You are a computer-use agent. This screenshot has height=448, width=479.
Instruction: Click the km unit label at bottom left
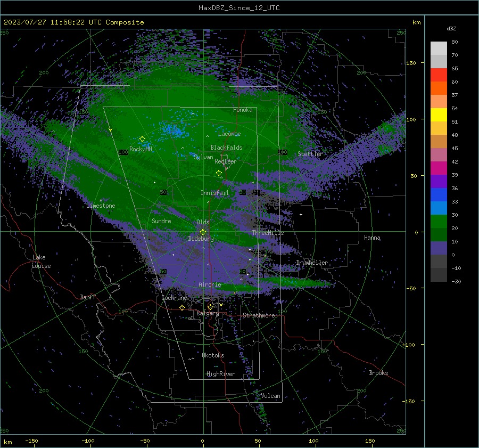pyautogui.click(x=7, y=442)
